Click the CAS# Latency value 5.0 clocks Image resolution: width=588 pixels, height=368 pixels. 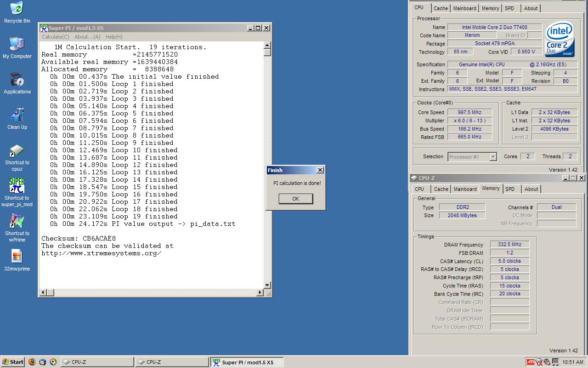(509, 261)
